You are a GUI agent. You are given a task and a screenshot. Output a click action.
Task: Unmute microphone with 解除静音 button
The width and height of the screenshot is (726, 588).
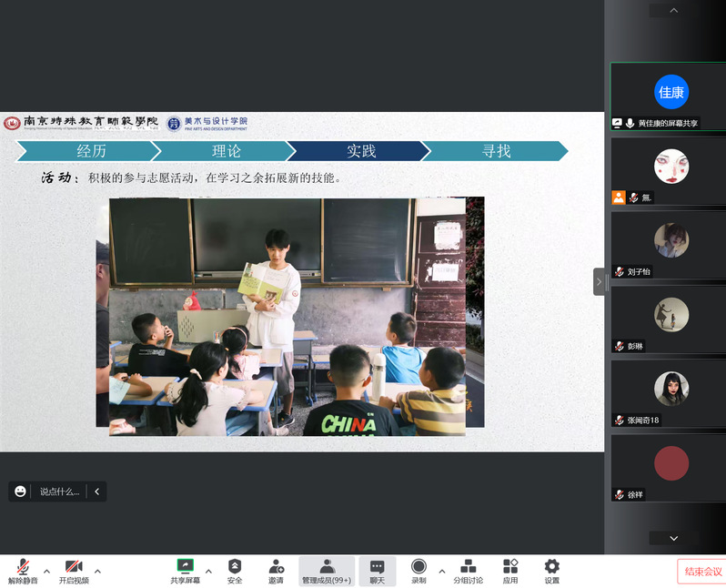23,570
